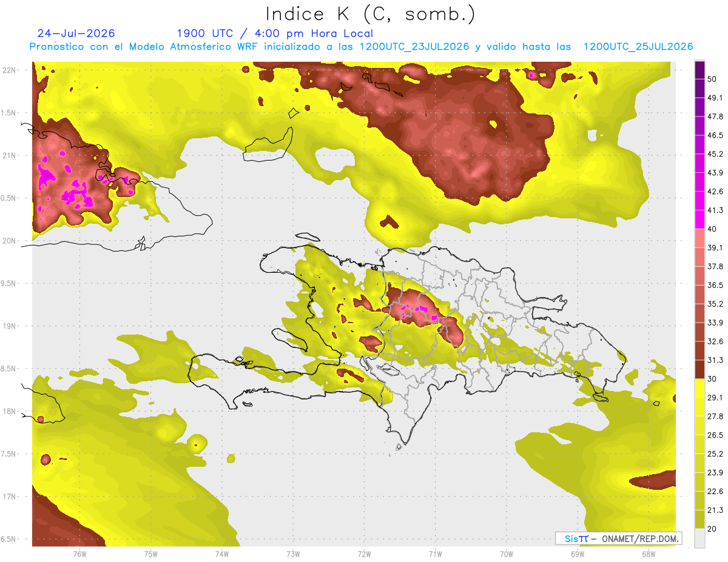Click the "22N" latitude label
This screenshot has width=728, height=562.
pyautogui.click(x=10, y=70)
